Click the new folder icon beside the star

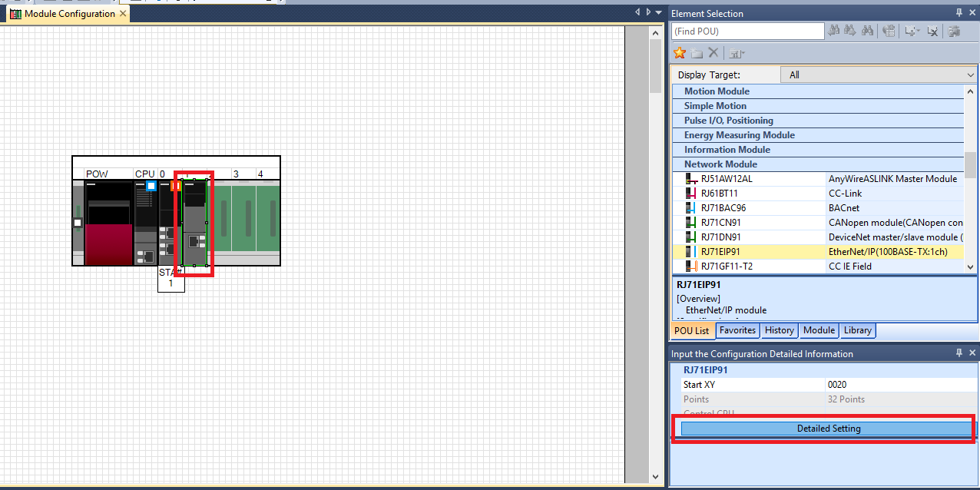tap(696, 53)
